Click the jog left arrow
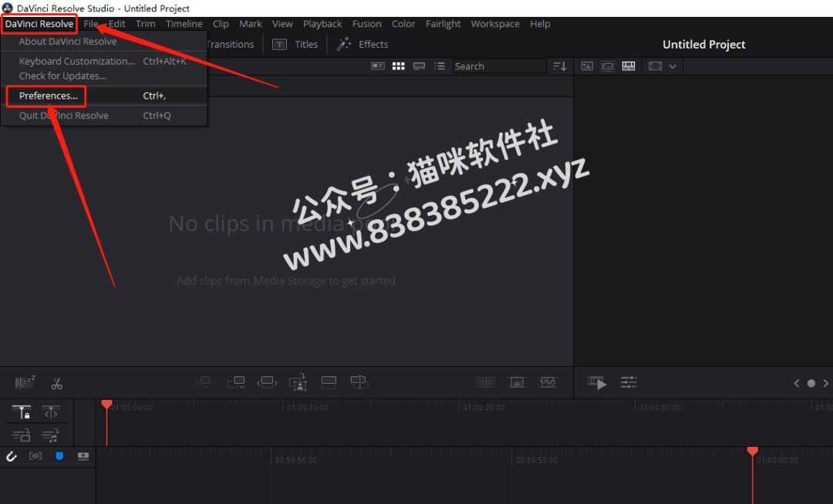The image size is (833, 504). tap(796, 383)
